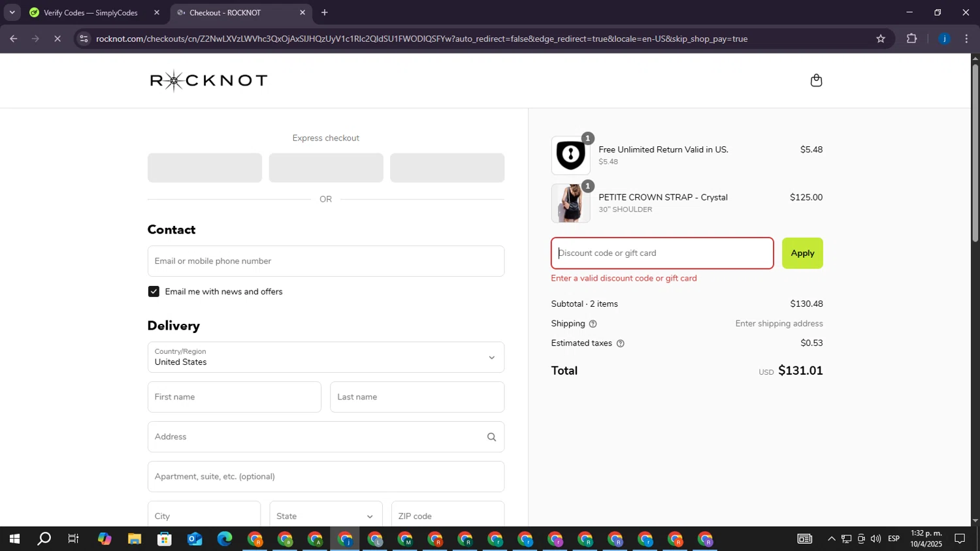This screenshot has width=980, height=551.
Task: Click the City field
Action: pyautogui.click(x=204, y=516)
